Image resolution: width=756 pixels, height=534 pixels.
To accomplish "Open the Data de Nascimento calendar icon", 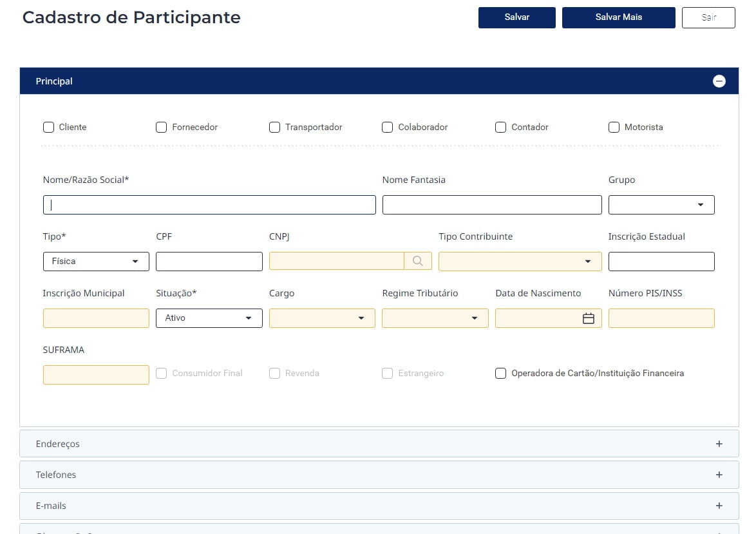I will [x=588, y=318].
